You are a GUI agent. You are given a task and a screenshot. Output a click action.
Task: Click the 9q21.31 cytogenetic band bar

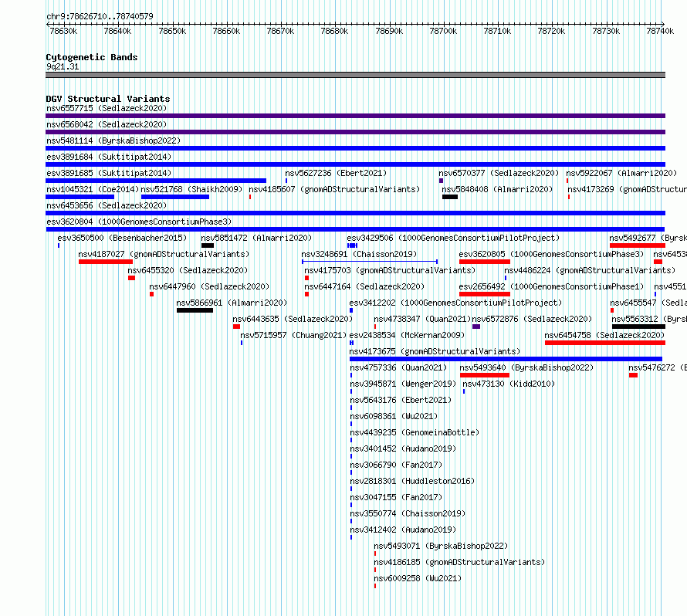355,75
